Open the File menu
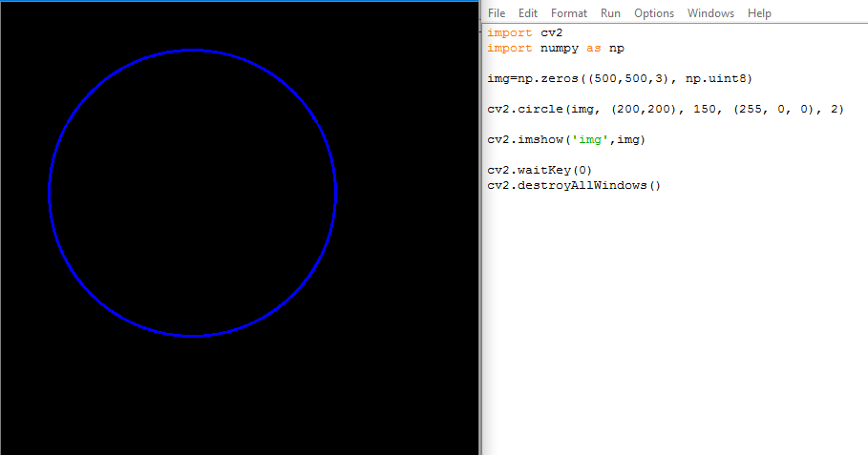Screen dimensions: 868x455 coord(496,13)
